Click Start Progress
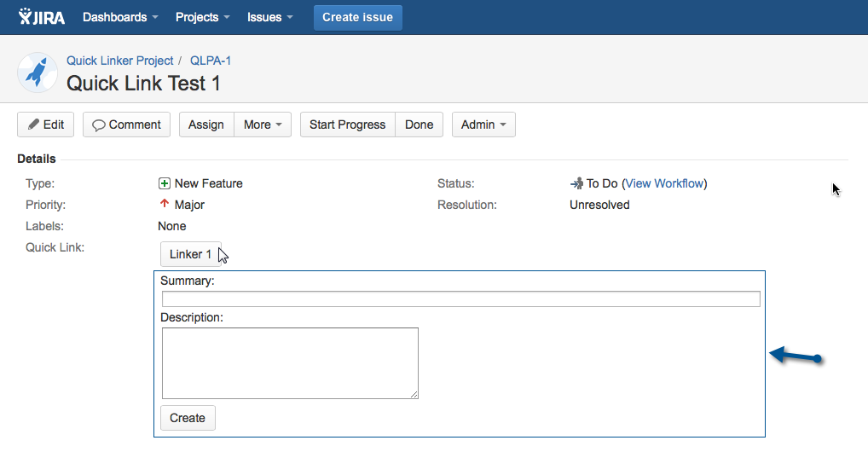This screenshot has height=452, width=868. click(x=348, y=125)
